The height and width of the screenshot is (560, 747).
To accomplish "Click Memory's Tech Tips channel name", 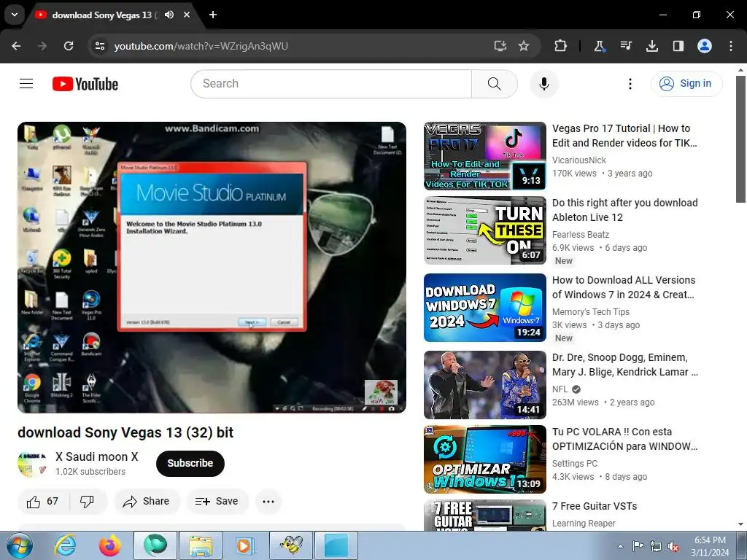I will pyautogui.click(x=591, y=312).
